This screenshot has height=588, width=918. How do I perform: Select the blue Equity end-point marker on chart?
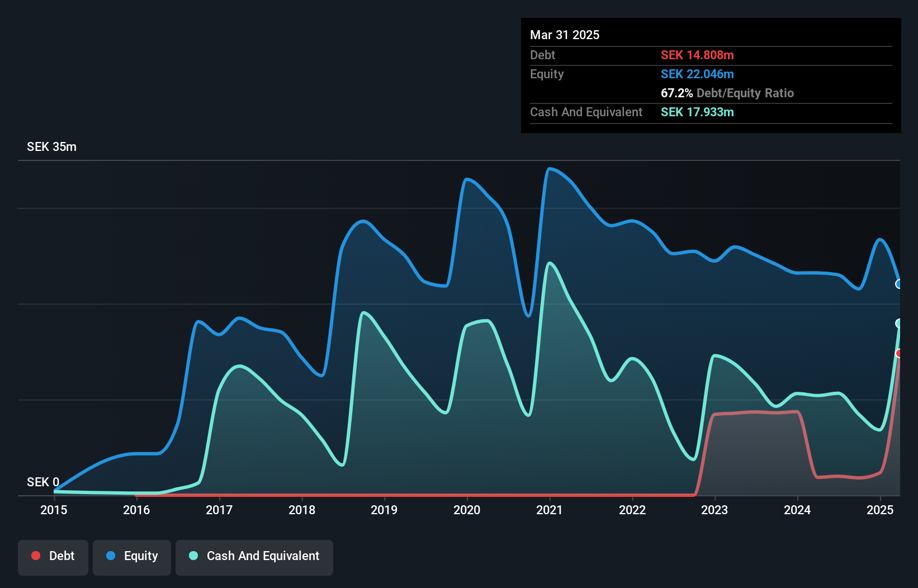(899, 284)
